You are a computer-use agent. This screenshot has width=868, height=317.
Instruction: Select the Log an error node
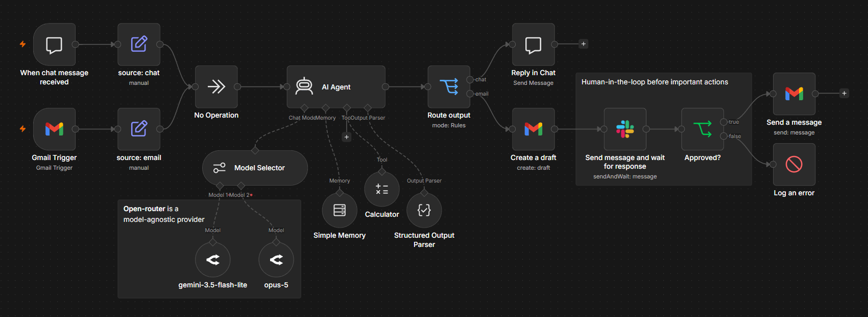click(794, 164)
